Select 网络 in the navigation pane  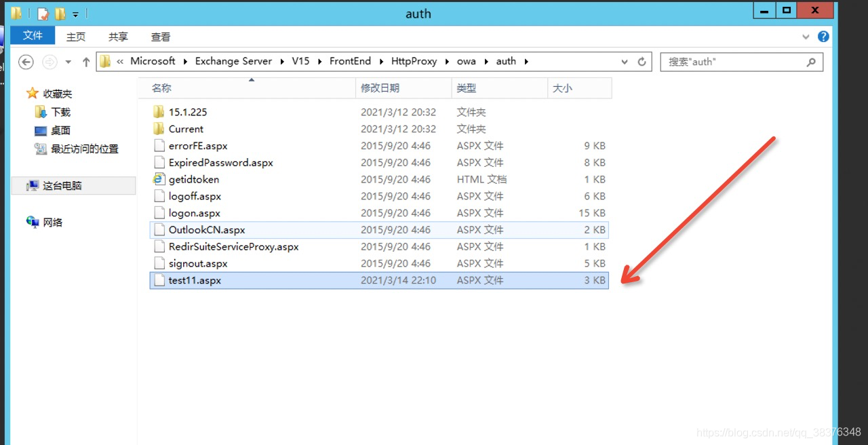52,222
